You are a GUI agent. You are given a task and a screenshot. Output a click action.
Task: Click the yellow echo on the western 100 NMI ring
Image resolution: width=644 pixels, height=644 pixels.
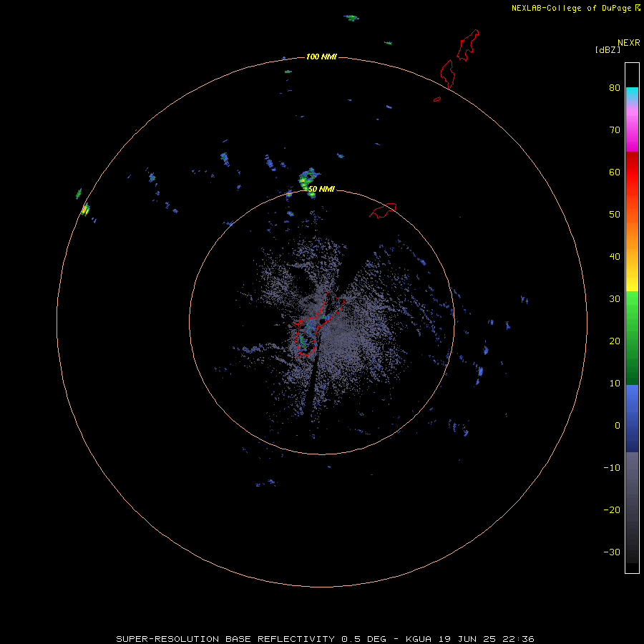click(x=85, y=210)
